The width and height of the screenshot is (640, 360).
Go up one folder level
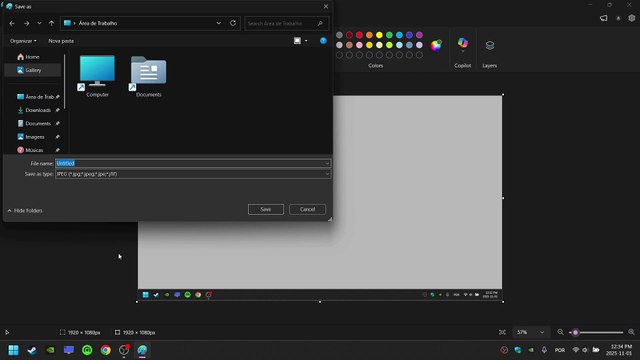[x=51, y=23]
